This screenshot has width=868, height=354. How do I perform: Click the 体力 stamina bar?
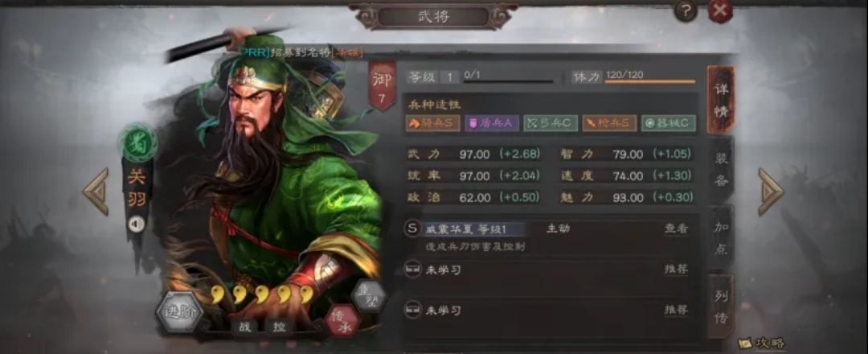click(650, 81)
